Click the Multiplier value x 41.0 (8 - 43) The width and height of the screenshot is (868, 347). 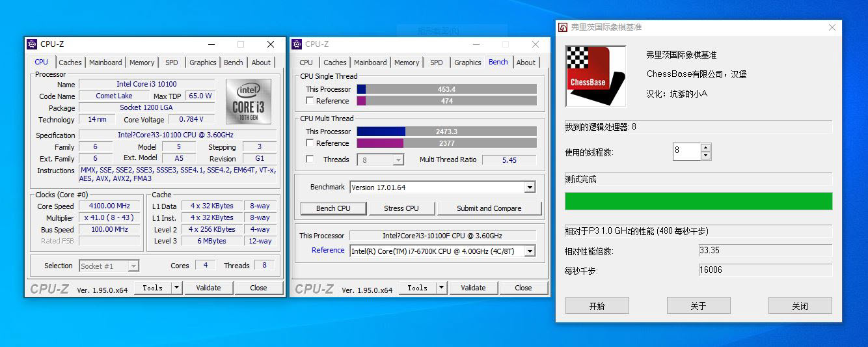pyautogui.click(x=109, y=218)
